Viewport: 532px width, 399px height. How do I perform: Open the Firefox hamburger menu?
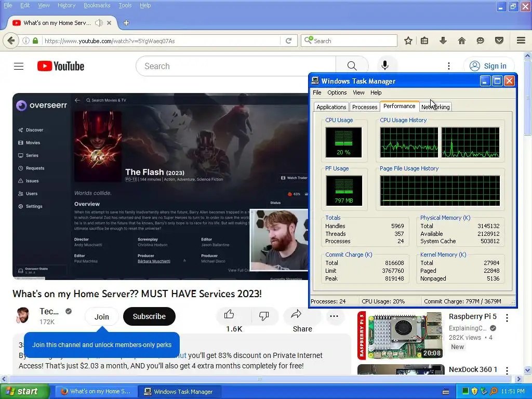[x=521, y=41]
